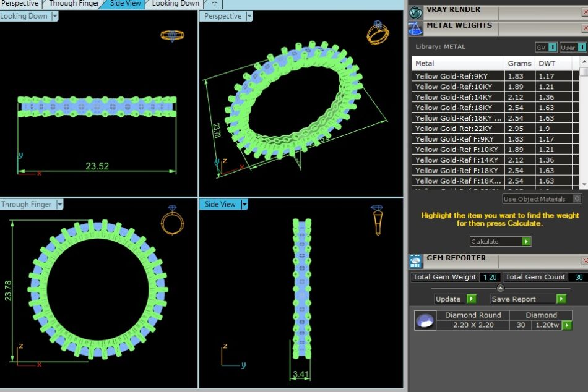Click the Diamond Round gem label
The image size is (588, 392).
pos(473,315)
